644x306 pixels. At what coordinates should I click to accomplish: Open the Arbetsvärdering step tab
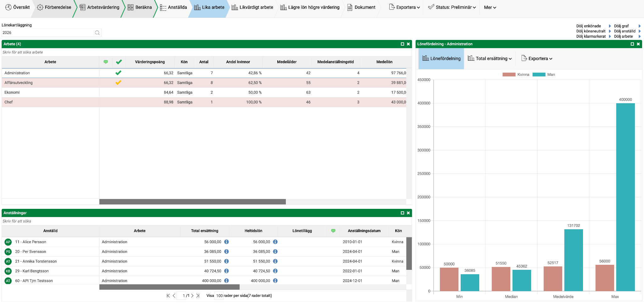(x=99, y=7)
